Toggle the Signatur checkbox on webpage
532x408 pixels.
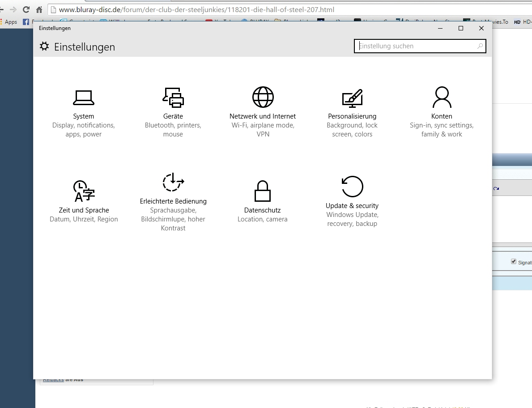[x=514, y=262]
